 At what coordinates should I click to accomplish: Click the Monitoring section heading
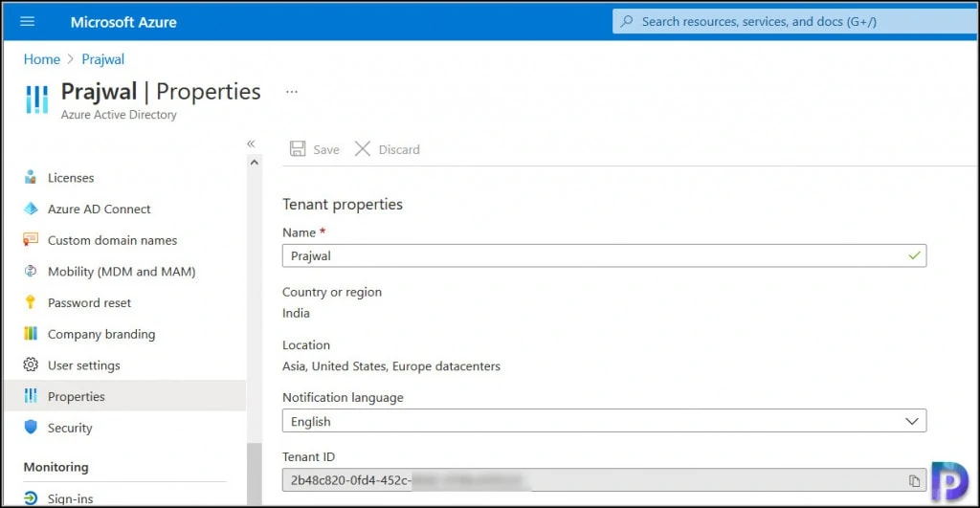[56, 467]
